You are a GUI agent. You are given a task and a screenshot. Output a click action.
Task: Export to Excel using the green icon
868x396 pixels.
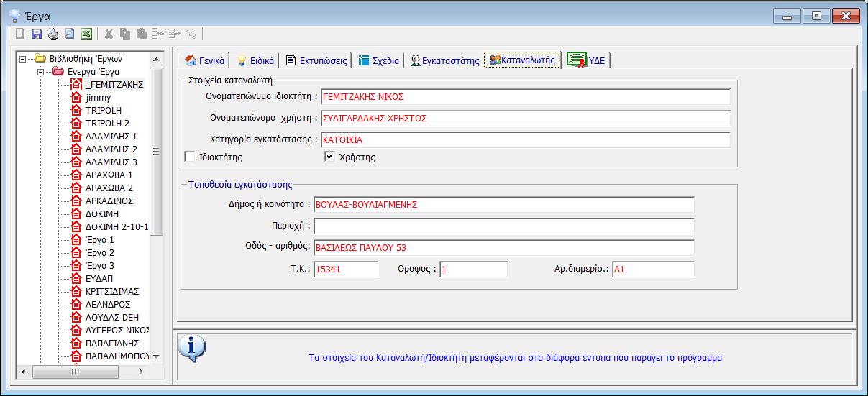[x=86, y=34]
